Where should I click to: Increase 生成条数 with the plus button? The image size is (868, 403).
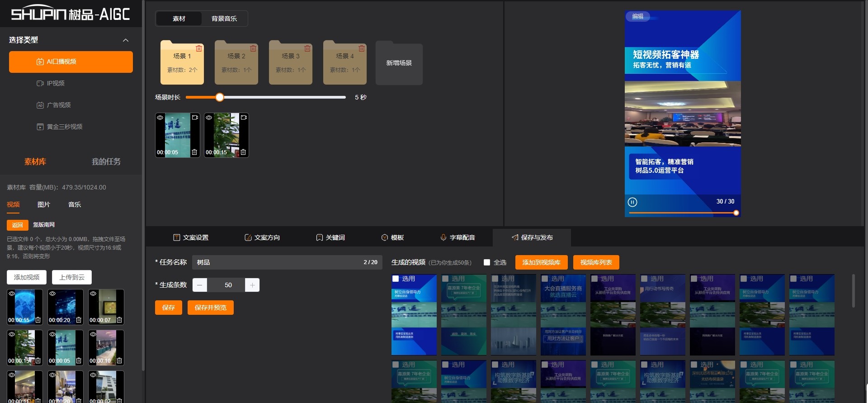[x=252, y=285]
